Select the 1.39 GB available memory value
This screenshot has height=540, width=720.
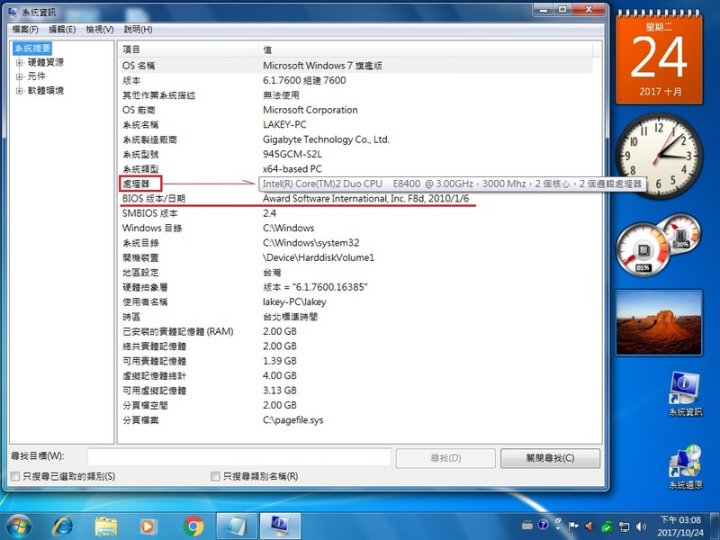click(x=280, y=360)
